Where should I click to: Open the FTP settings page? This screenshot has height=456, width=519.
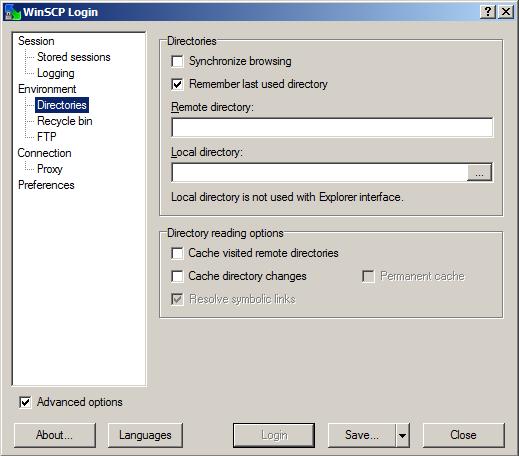tap(47, 137)
